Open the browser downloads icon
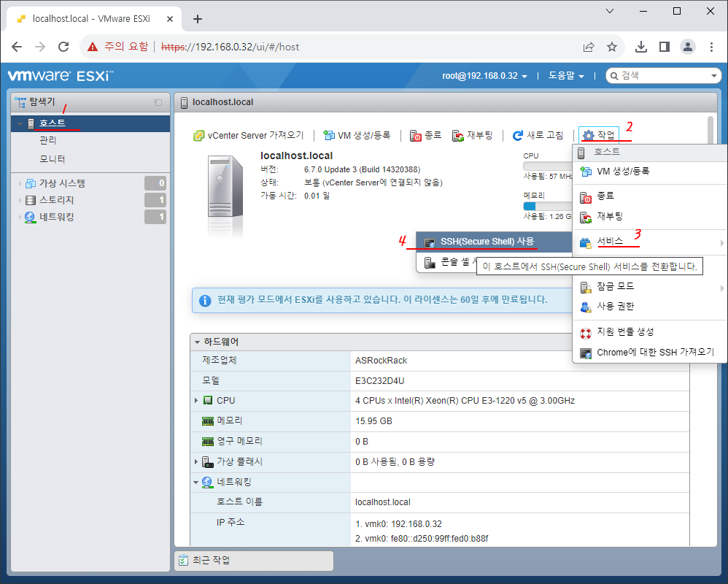 [x=641, y=47]
